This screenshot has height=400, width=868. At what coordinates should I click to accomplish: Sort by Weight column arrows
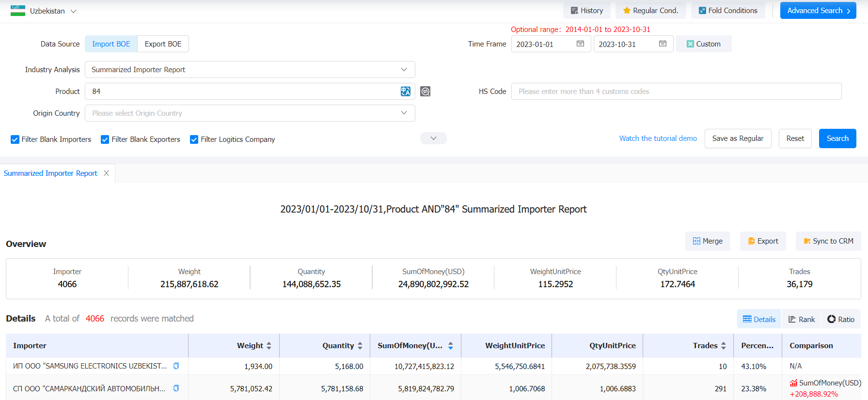(269, 346)
